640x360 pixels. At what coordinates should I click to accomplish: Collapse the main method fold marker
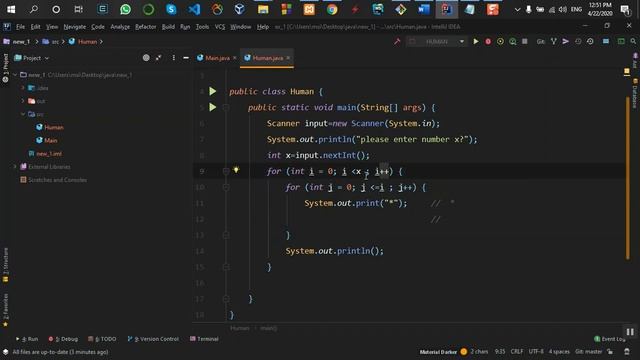(226, 107)
